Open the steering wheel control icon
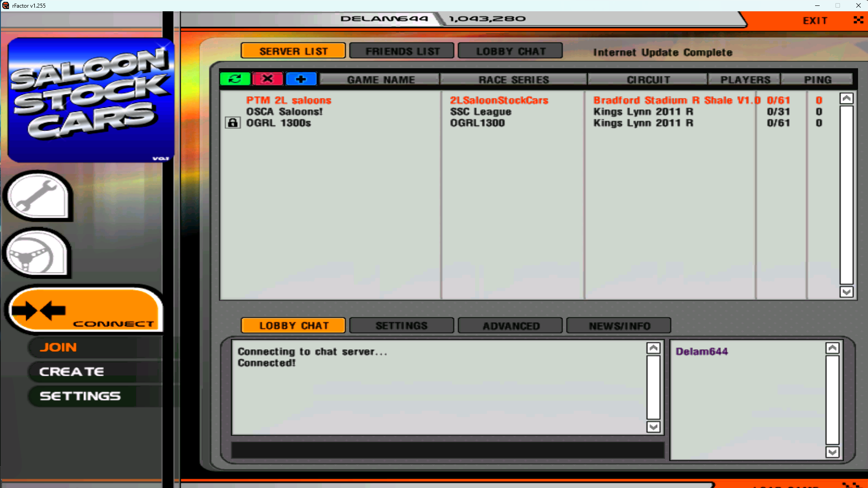Viewport: 868px width, 488px height. click(37, 253)
